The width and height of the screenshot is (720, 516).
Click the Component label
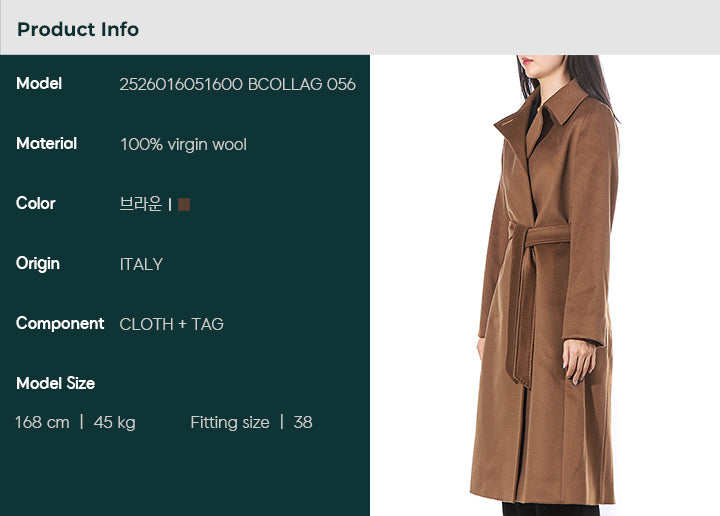pos(60,324)
